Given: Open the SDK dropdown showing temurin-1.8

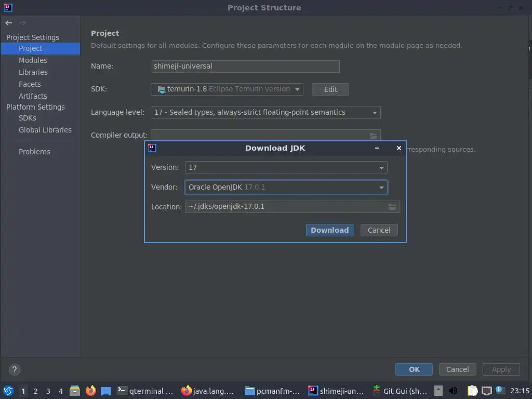Looking at the screenshot, I should [227, 89].
